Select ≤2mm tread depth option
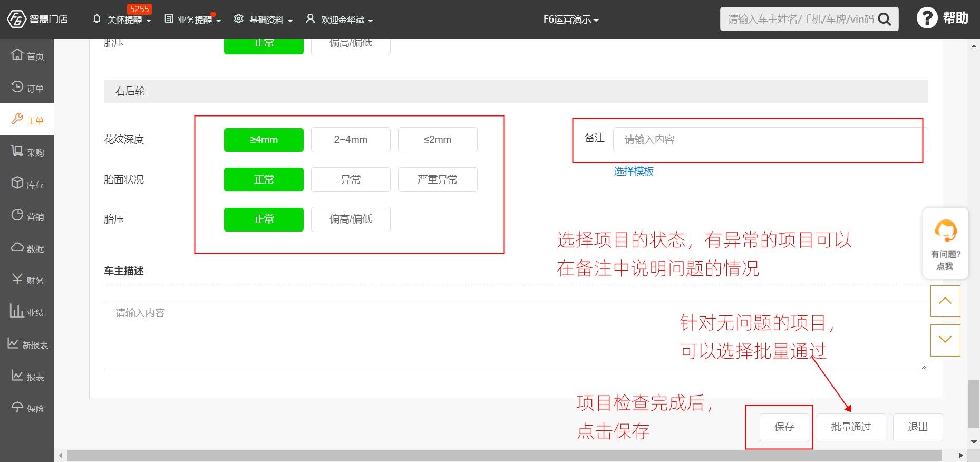This screenshot has height=462, width=980. pyautogui.click(x=438, y=140)
